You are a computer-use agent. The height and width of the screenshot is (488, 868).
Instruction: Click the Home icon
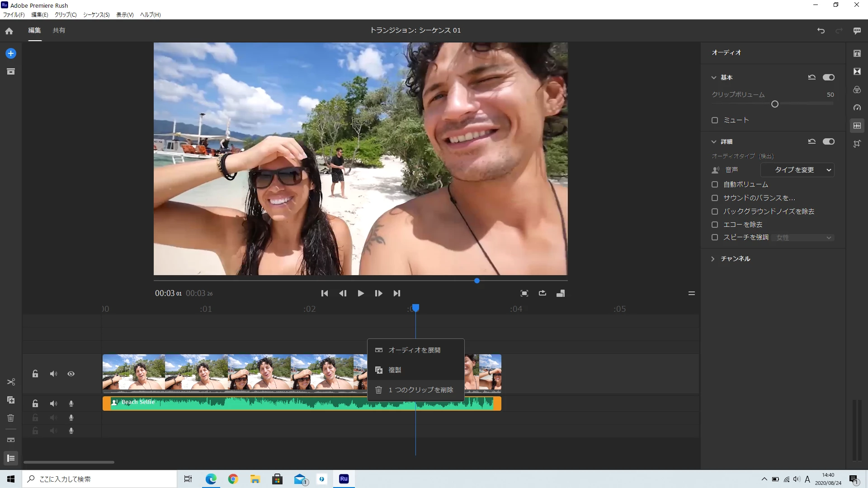pyautogui.click(x=9, y=31)
